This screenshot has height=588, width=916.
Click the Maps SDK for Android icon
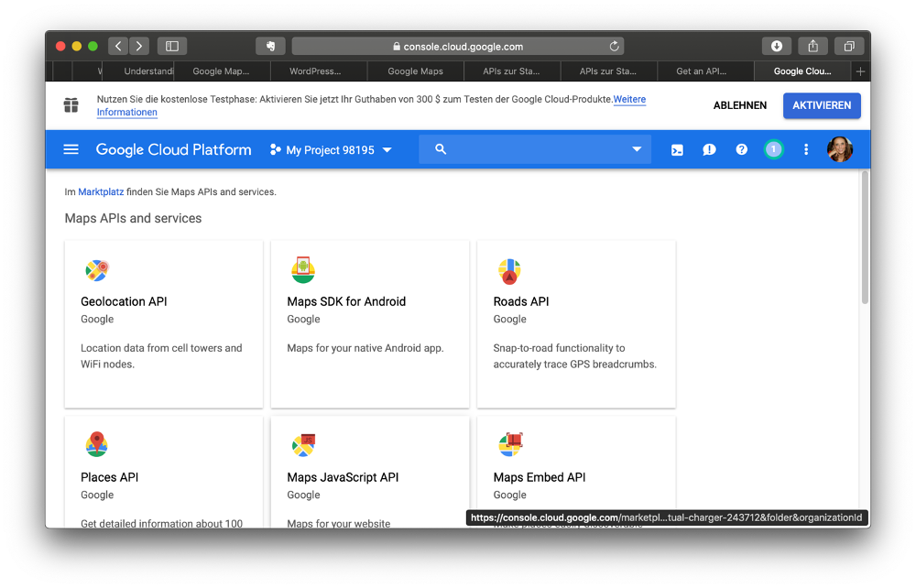click(303, 270)
